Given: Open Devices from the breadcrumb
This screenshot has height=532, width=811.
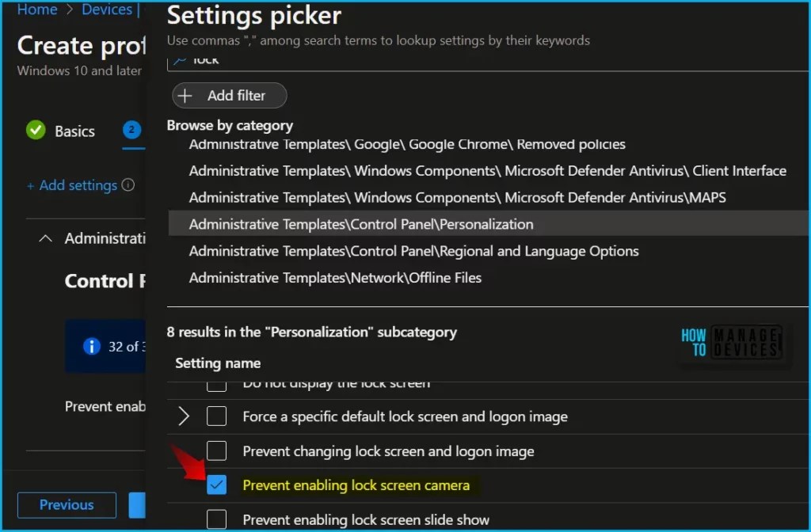Looking at the screenshot, I should point(107,9).
